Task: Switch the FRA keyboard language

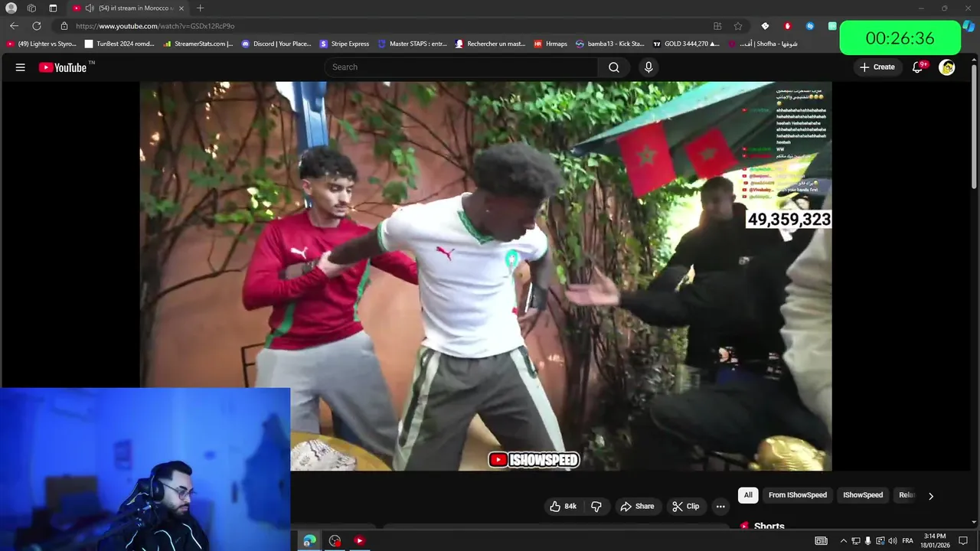Action: pyautogui.click(x=908, y=541)
